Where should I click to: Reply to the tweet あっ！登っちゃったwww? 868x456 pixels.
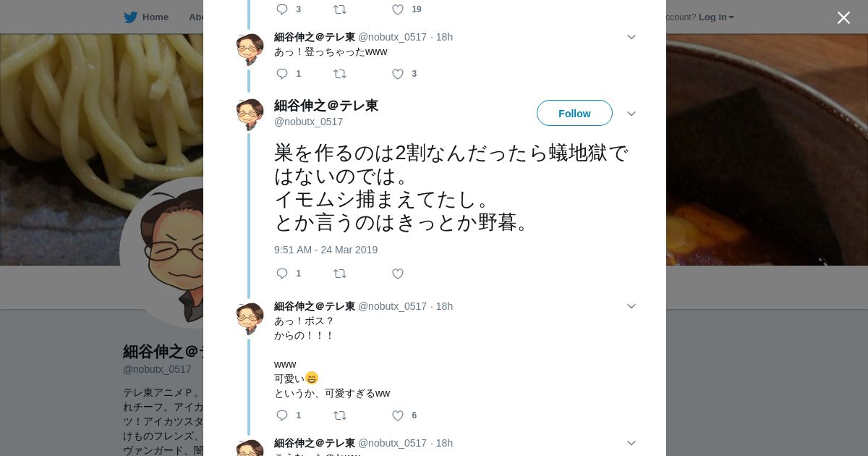click(x=282, y=74)
